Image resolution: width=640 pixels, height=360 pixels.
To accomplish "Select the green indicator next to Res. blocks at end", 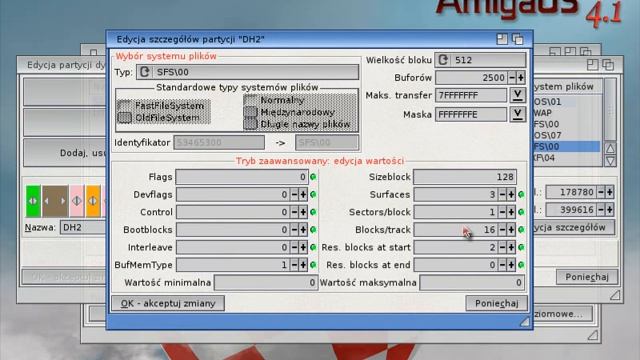I will click(521, 264).
